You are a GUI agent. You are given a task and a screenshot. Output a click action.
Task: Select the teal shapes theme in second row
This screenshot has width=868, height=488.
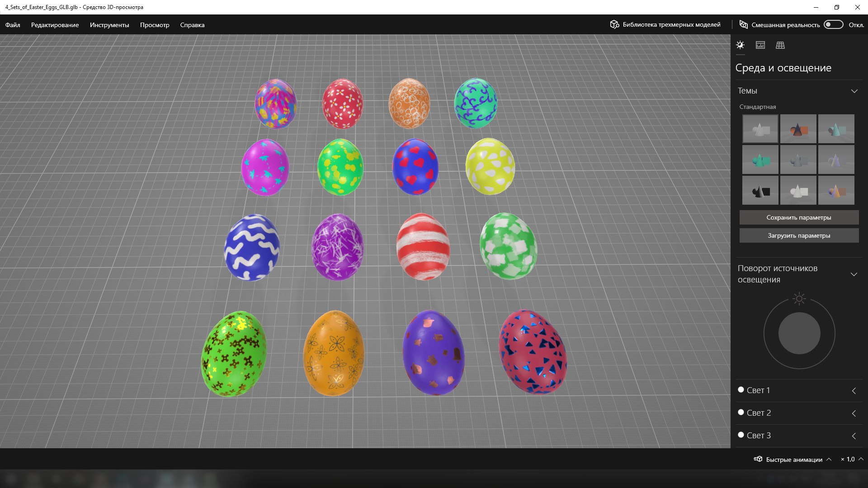click(x=760, y=160)
